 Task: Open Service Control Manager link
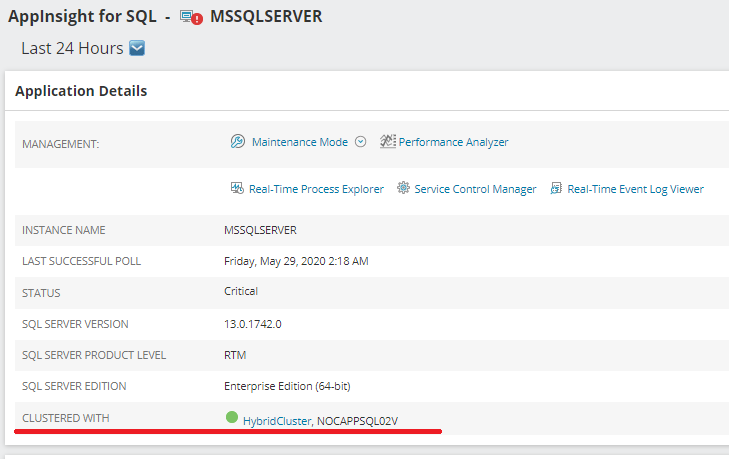coord(475,189)
